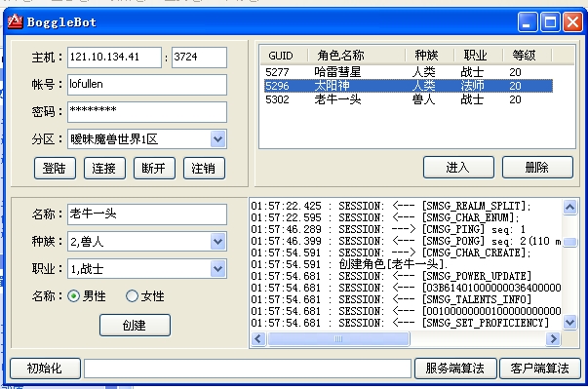This screenshot has width=588, height=389.
Task: Click the 进入 enter button
Action: coord(458,167)
